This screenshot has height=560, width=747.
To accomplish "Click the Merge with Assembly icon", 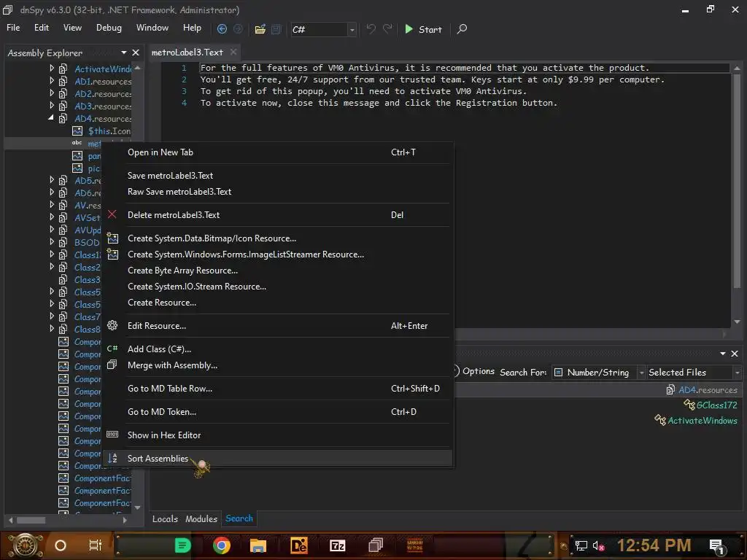I will (x=112, y=365).
